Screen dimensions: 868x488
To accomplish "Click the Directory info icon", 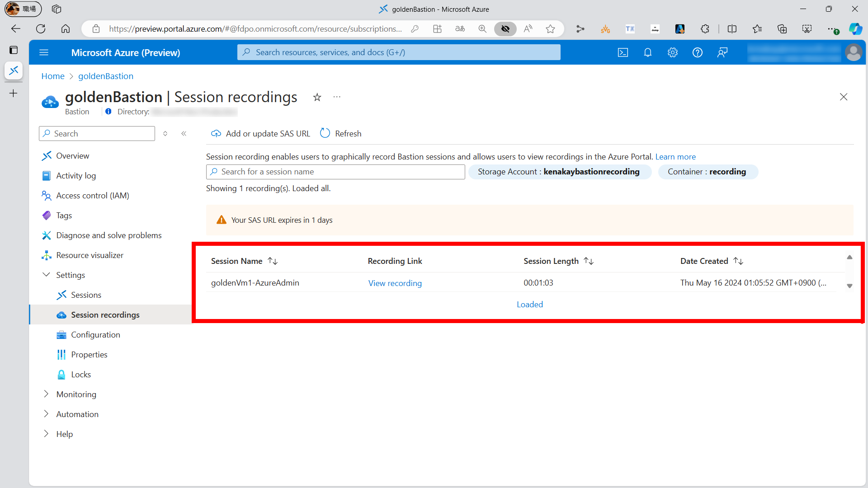I will click(x=108, y=112).
